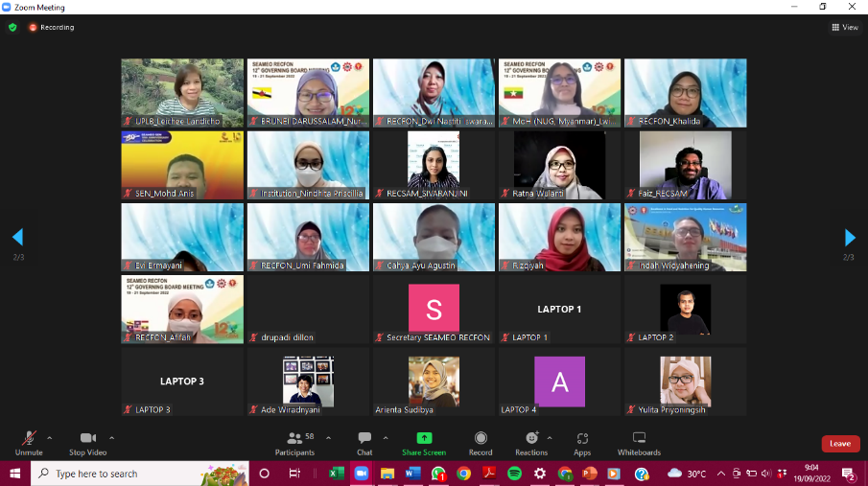Go to previous gallery page arrow
868x486 pixels.
(17, 238)
